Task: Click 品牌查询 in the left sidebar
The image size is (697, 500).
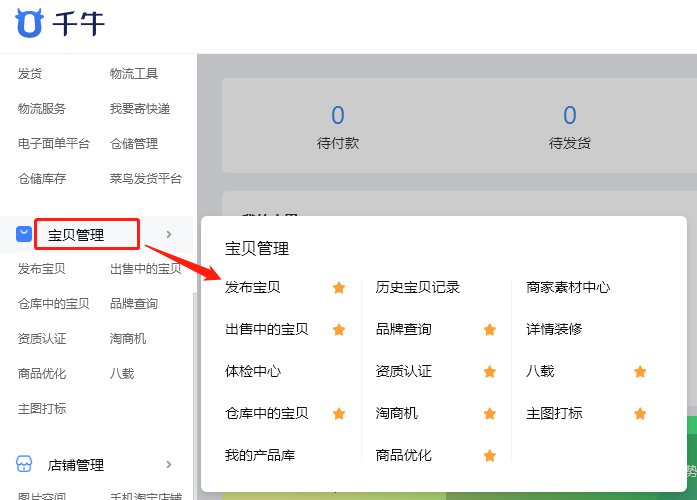Action: pos(134,304)
